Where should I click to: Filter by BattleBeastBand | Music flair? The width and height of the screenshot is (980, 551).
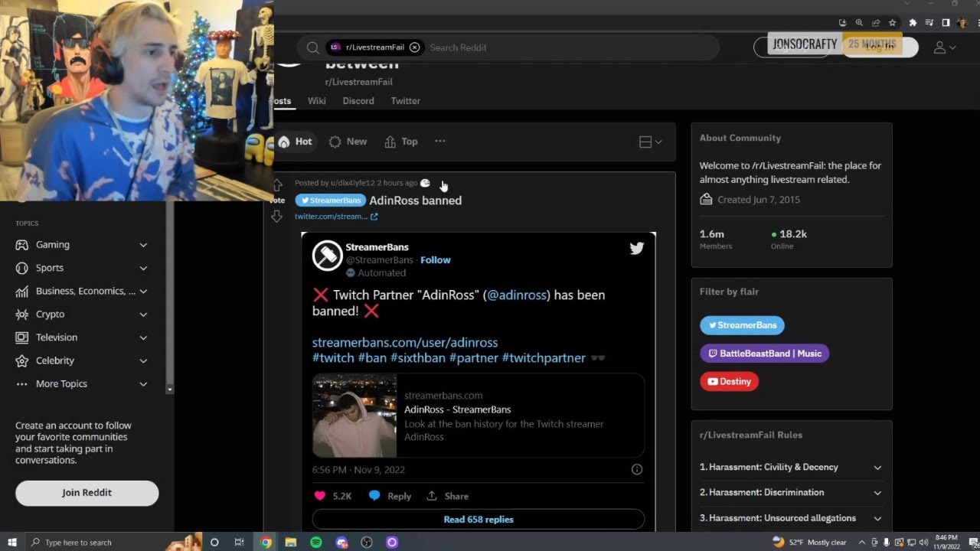[765, 354]
